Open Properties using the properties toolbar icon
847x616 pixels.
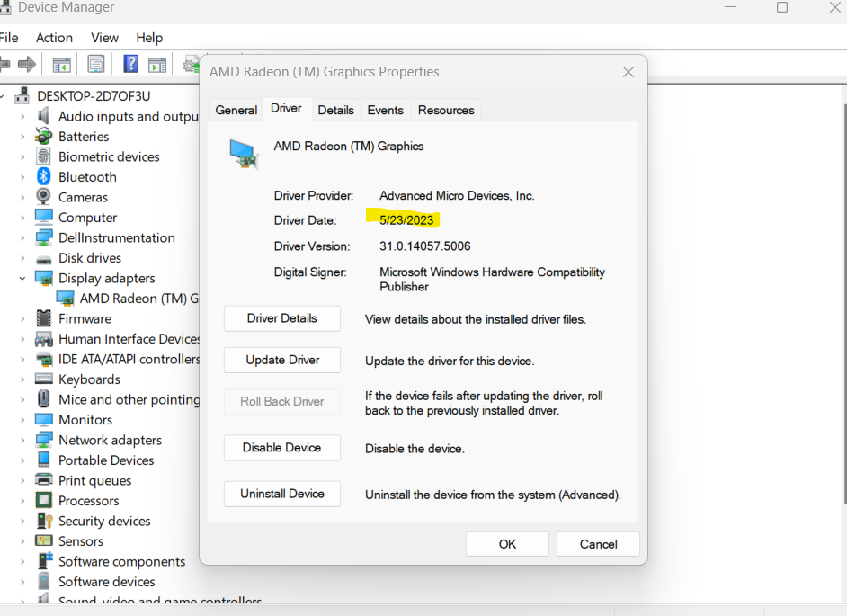(x=95, y=64)
